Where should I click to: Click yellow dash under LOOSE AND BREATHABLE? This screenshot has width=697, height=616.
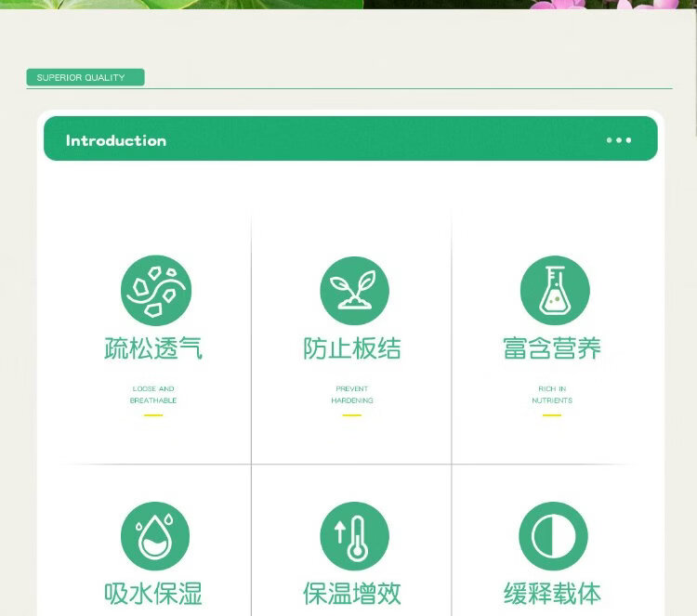pos(153,415)
